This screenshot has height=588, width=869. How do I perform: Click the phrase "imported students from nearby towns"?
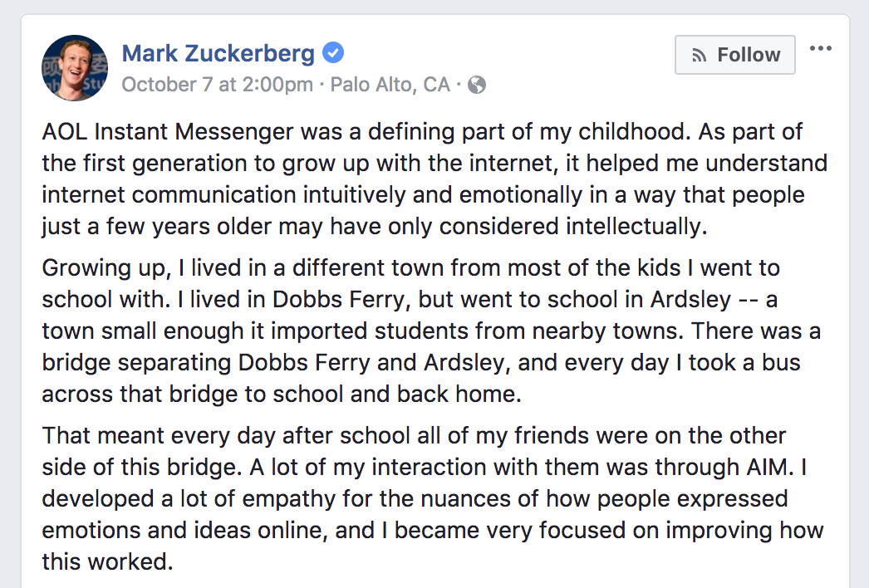tap(474, 331)
